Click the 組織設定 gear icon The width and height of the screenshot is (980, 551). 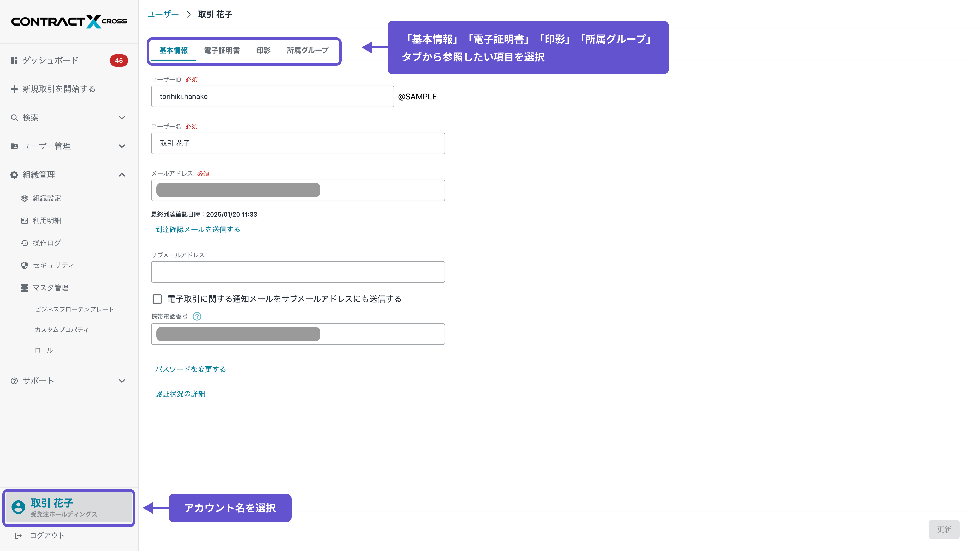pyautogui.click(x=24, y=198)
